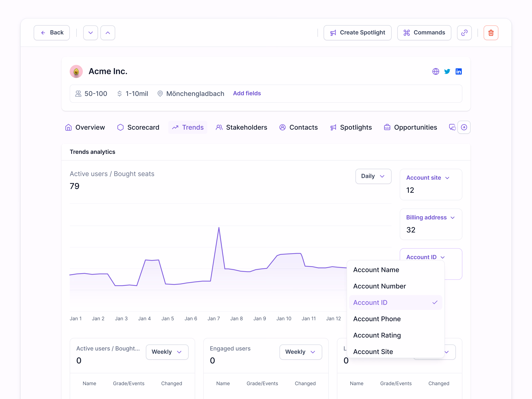The width and height of the screenshot is (532, 399).
Task: Open the Contacts tab
Action: (298, 127)
